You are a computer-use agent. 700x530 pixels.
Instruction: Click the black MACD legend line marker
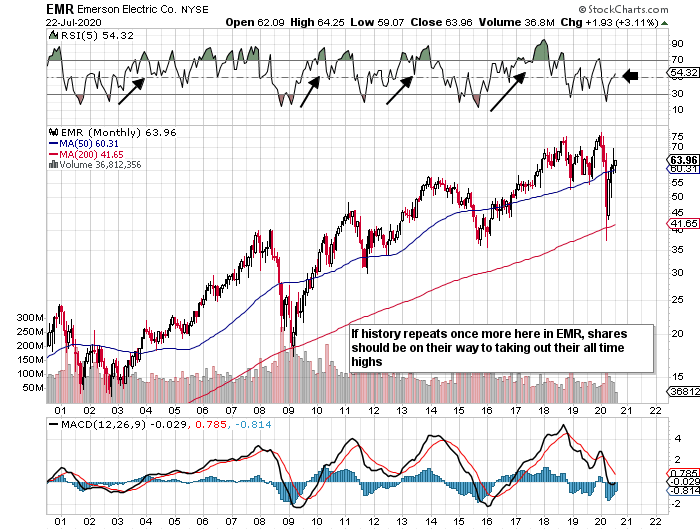coord(54,424)
